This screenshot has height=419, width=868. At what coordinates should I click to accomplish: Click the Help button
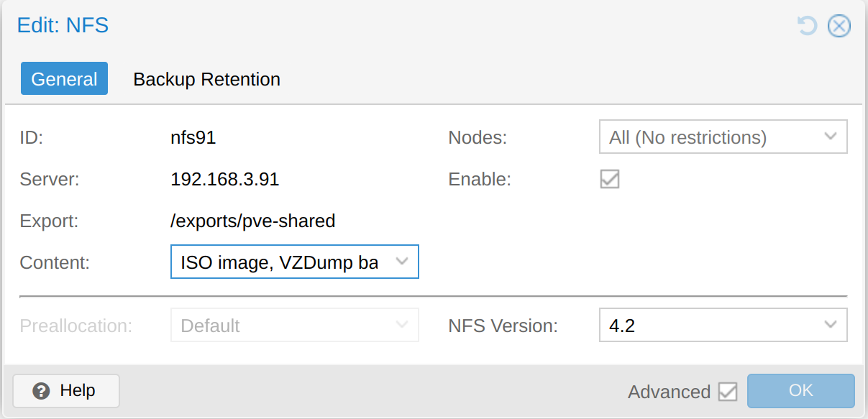[x=66, y=391]
